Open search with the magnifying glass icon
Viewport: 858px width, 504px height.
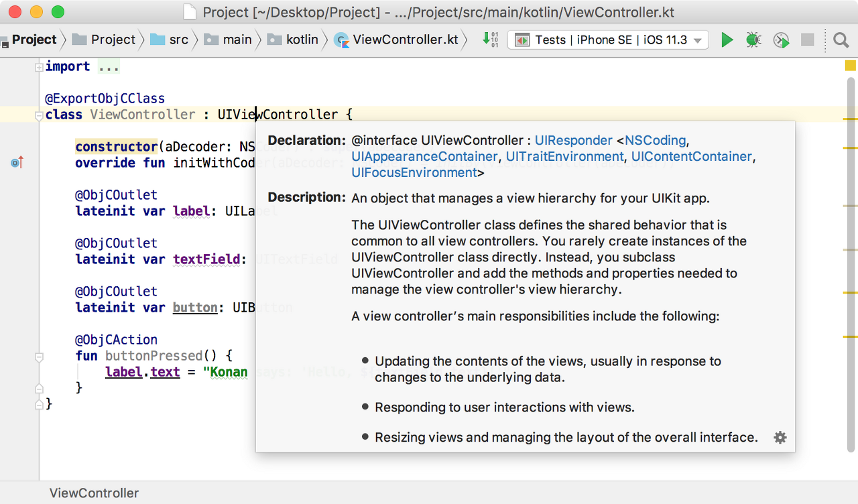point(841,40)
